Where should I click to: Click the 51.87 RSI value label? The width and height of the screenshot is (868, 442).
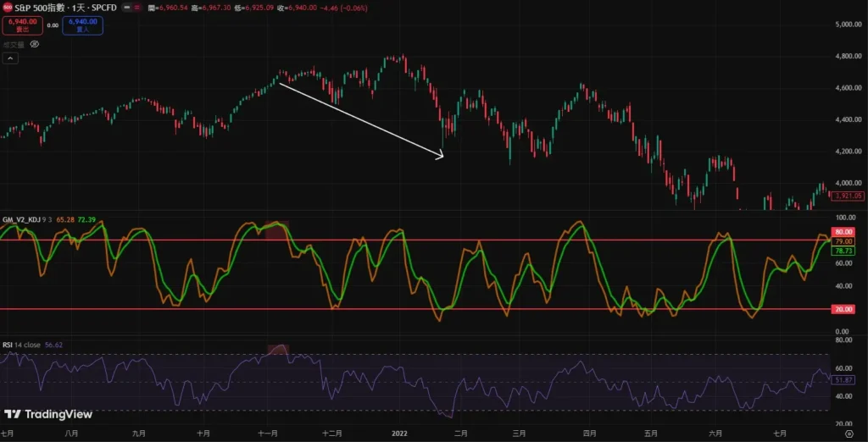coord(843,380)
